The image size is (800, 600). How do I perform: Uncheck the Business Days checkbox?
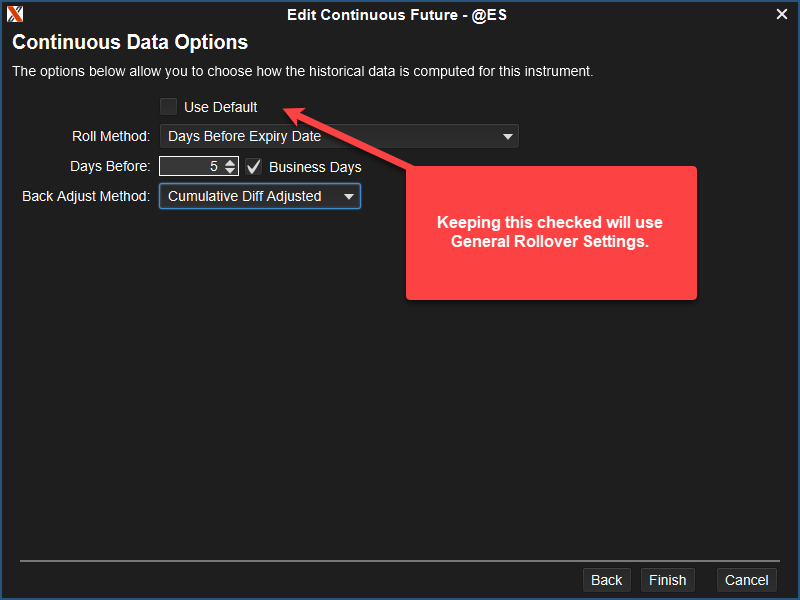[254, 167]
